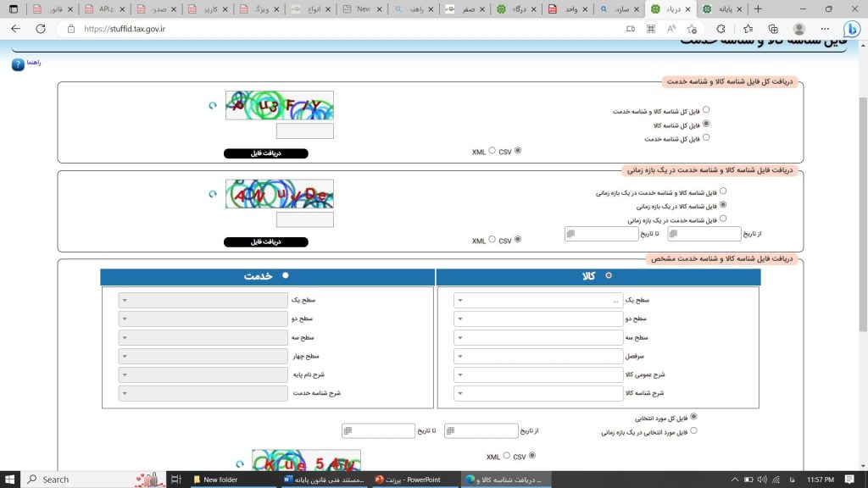Toggle read aloud icon in address bar
This screenshot has width=868, height=488.
tap(671, 29)
